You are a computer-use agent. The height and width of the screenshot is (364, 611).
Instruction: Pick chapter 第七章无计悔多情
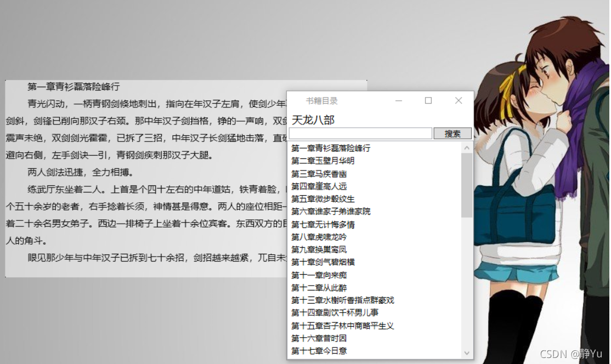[x=323, y=225]
